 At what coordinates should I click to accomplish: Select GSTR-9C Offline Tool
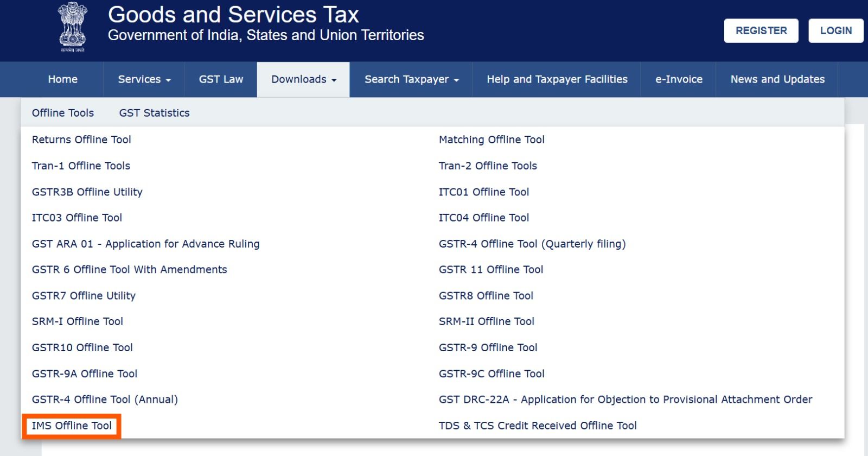(x=492, y=373)
